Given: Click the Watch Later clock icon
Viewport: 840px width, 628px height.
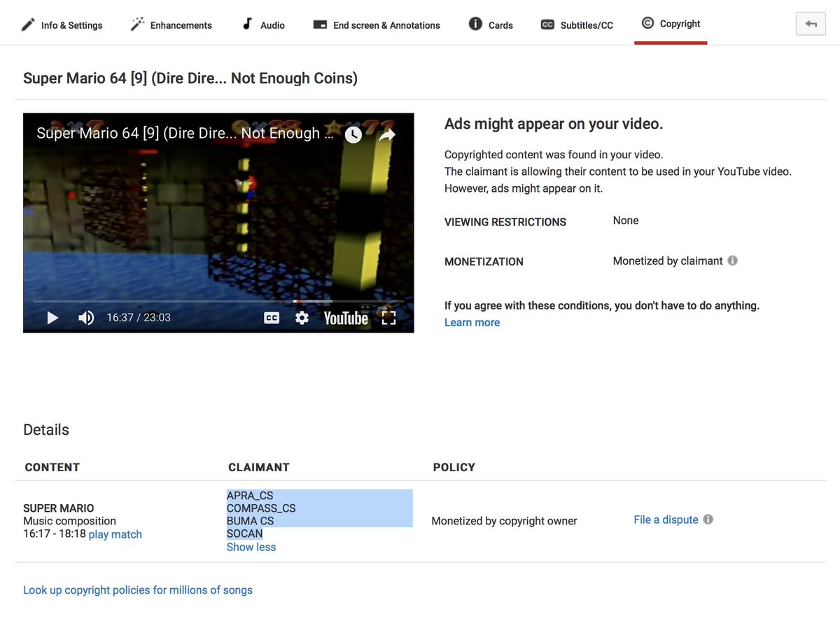Looking at the screenshot, I should 353,134.
